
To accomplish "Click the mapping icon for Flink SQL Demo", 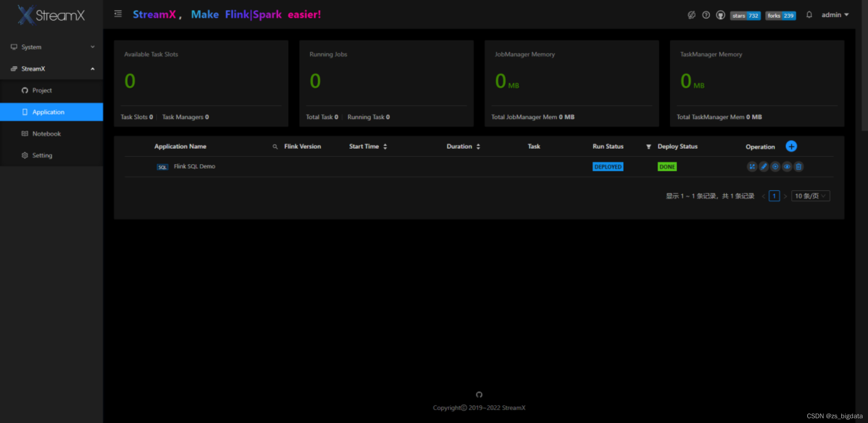I will tap(752, 166).
